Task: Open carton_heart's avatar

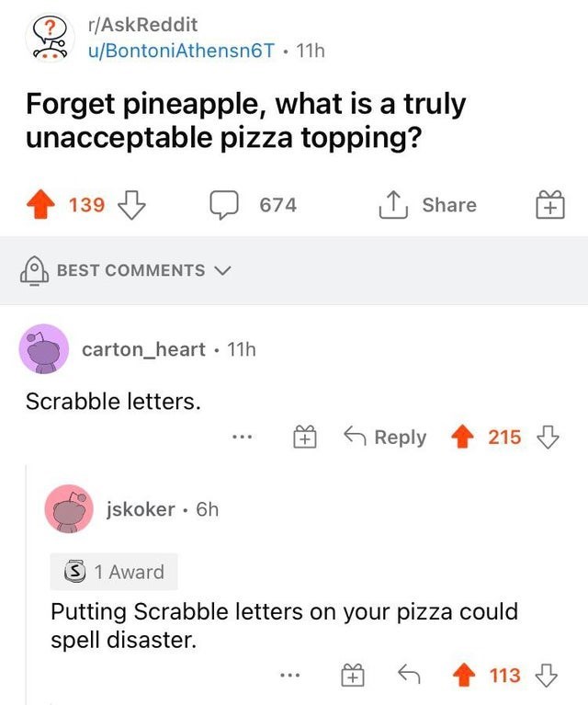Action: pyautogui.click(x=43, y=349)
